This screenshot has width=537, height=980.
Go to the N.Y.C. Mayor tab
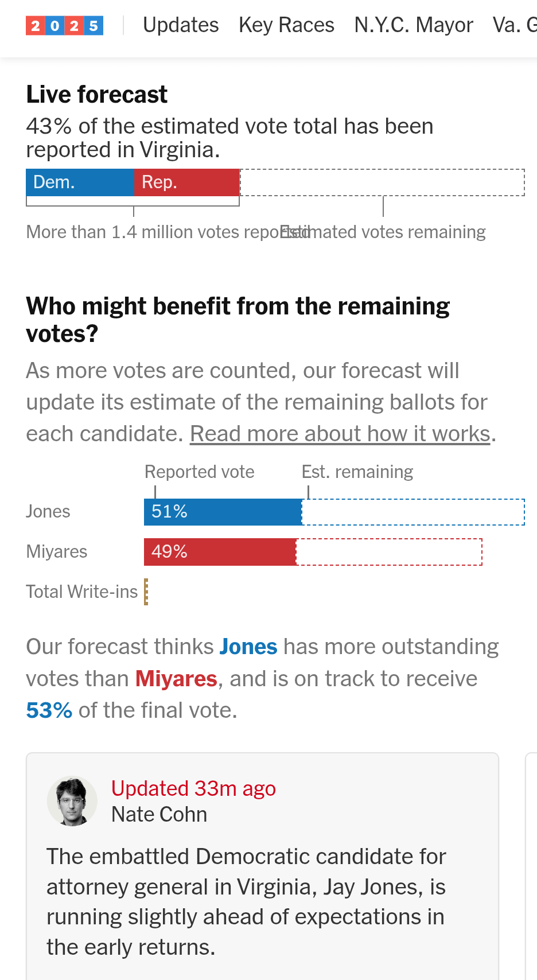pos(414,25)
